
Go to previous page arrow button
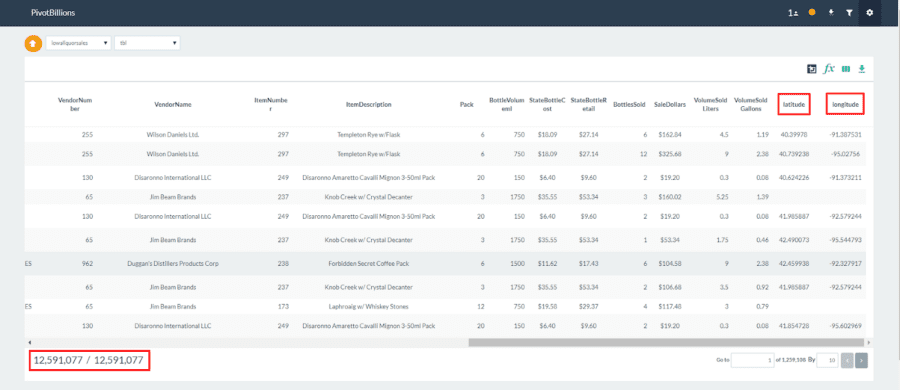pos(848,361)
